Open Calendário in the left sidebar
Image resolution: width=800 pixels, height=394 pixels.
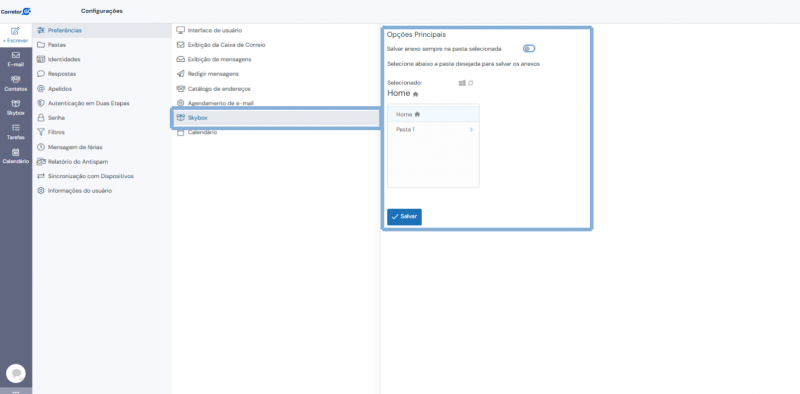[15, 156]
